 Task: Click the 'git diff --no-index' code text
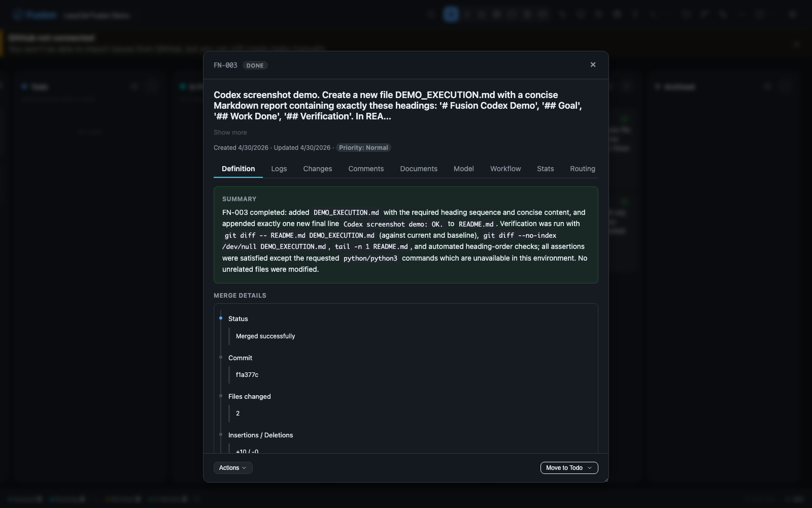click(x=520, y=235)
